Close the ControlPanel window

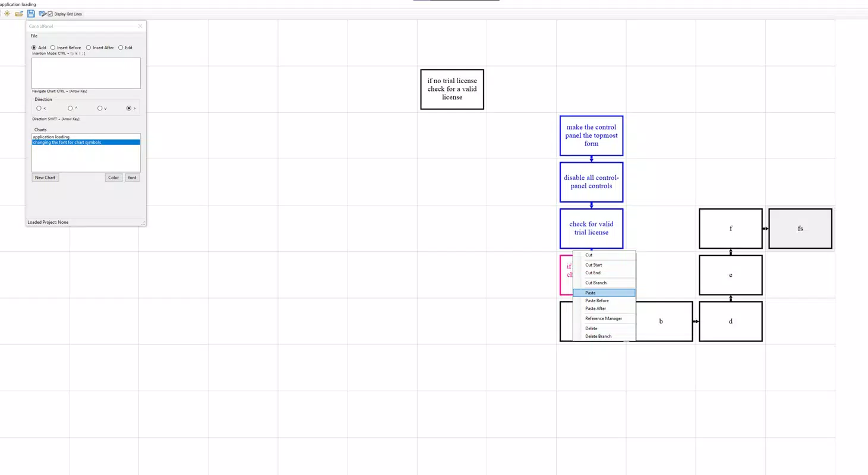(140, 26)
